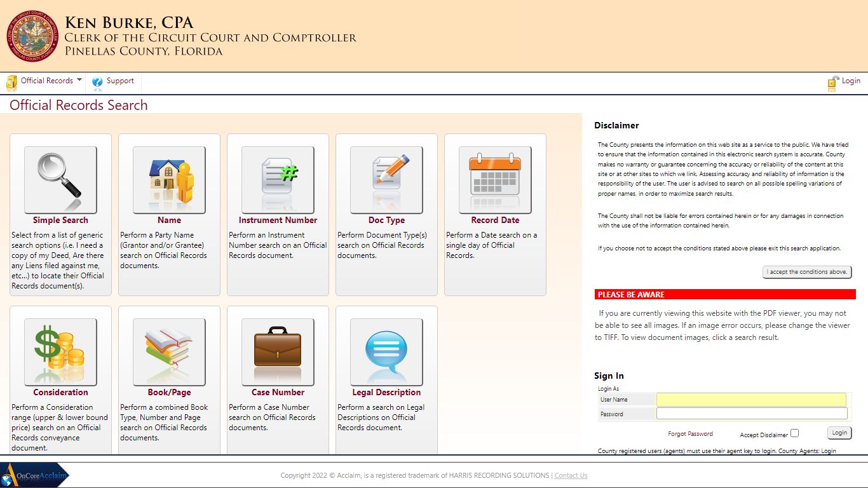The image size is (868, 488).
Task: Click the Doc Type card title
Action: (x=386, y=220)
